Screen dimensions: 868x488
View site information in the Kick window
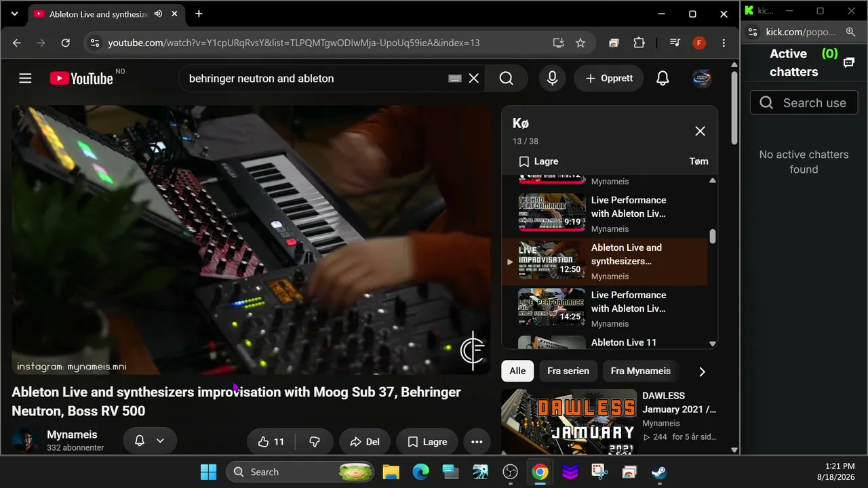point(753,32)
